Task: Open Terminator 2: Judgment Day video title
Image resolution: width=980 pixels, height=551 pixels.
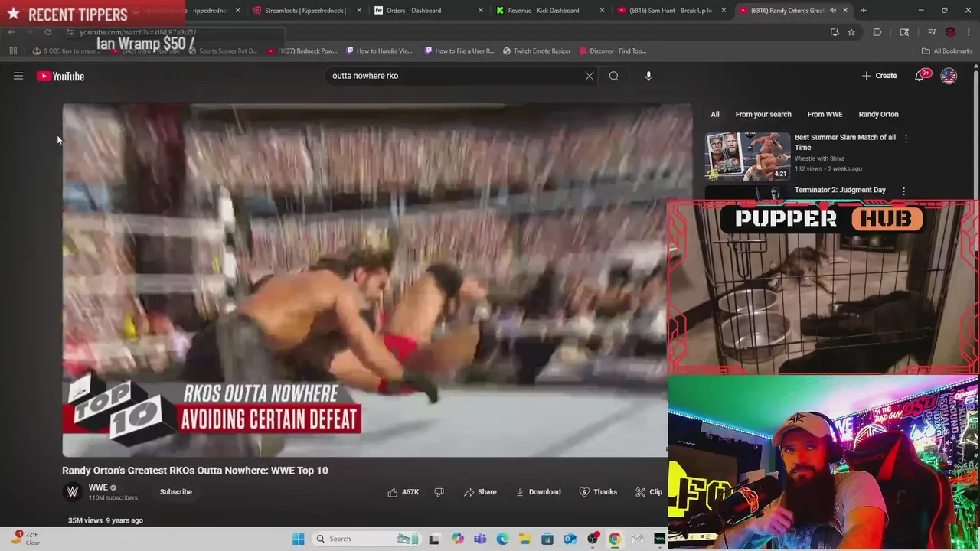Action: tap(840, 190)
